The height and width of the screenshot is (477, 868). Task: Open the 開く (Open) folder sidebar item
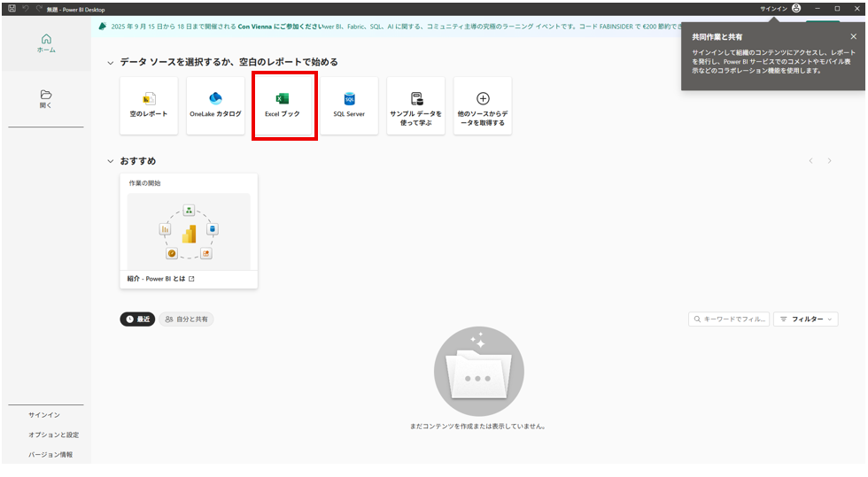[46, 99]
